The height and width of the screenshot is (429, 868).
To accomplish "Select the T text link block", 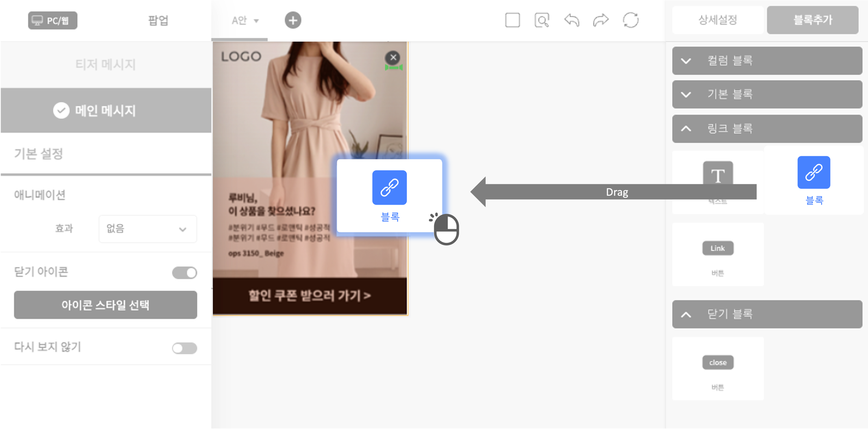I will 718,175.
